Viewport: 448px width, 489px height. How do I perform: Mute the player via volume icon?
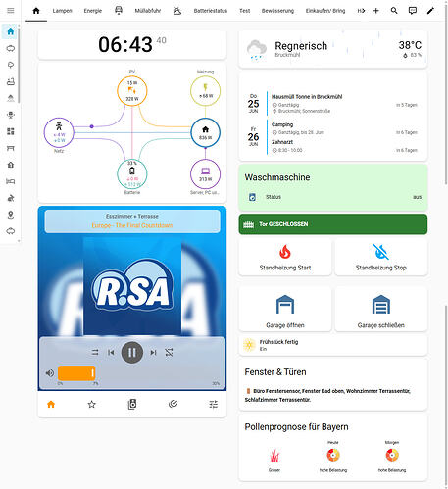pyautogui.click(x=50, y=373)
